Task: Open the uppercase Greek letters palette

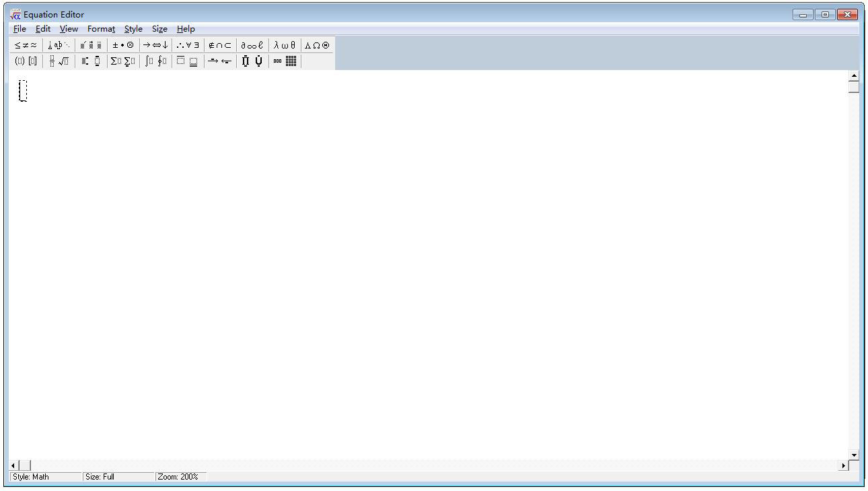Action: pos(316,44)
